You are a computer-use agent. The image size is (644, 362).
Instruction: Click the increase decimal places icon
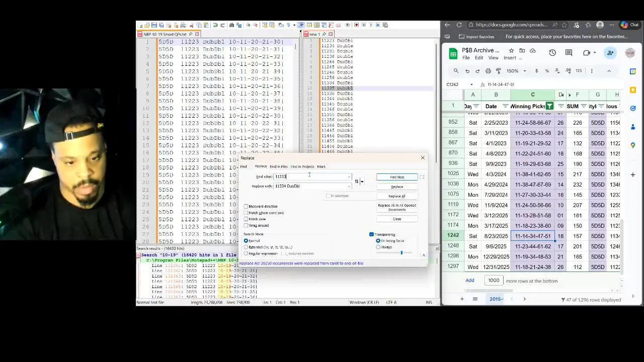568,71
